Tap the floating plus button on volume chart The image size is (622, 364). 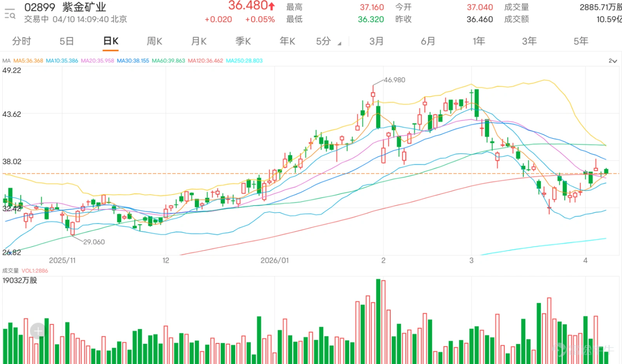coord(38,331)
